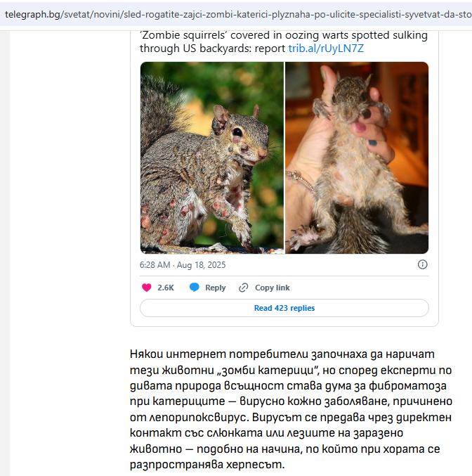Click the 2.6K like count
The width and height of the screenshot is (472, 476).
[166, 288]
